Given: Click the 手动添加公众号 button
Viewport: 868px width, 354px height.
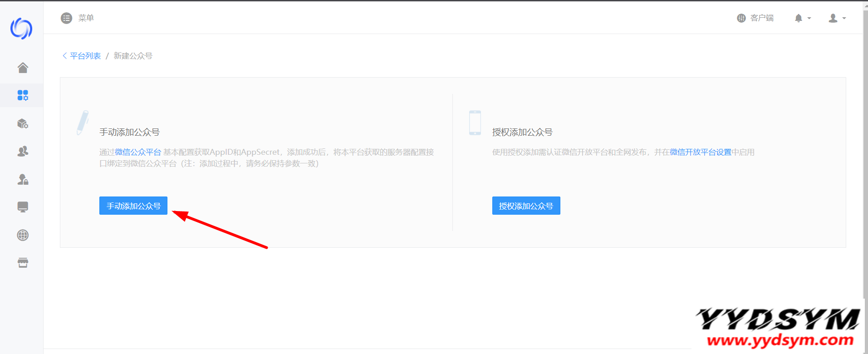Looking at the screenshot, I should click(133, 206).
